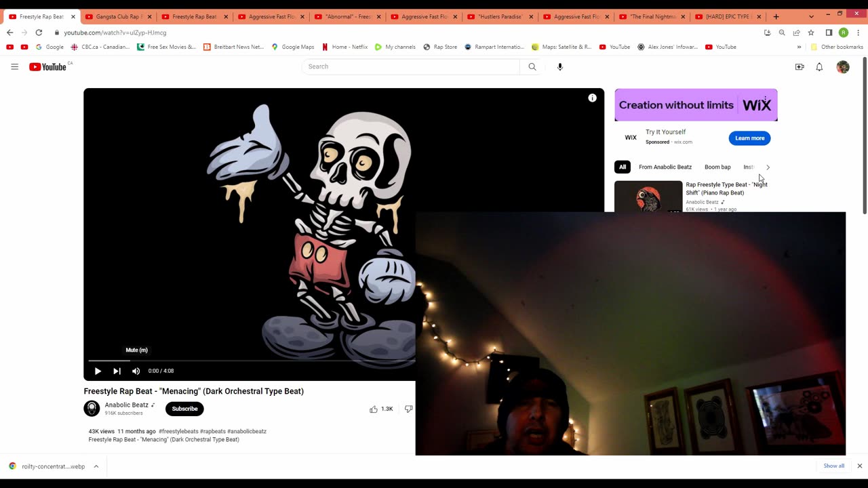This screenshot has width=868, height=488.
Task: Open the Rap Store bookmark
Action: tap(440, 47)
